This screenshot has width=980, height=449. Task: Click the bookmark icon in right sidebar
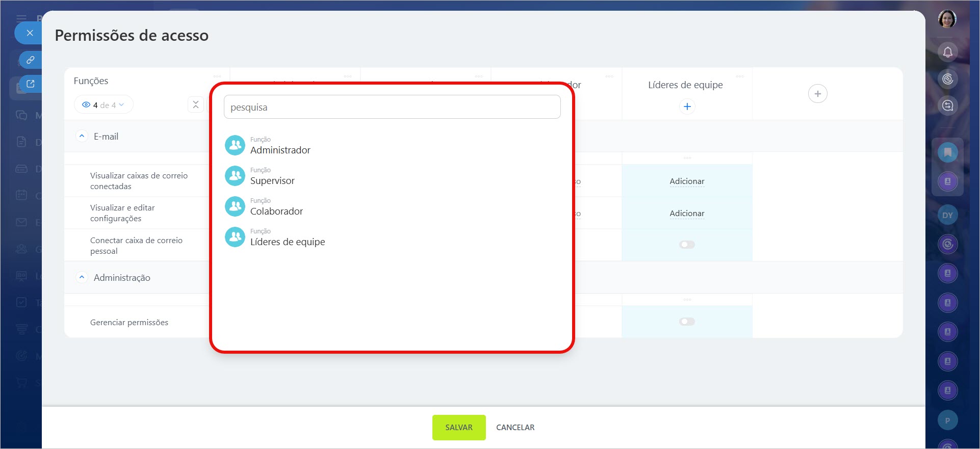click(x=947, y=152)
